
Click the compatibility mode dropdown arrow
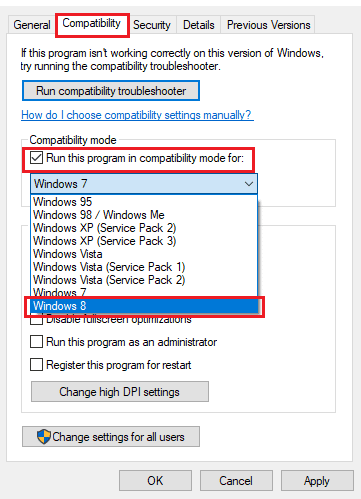coord(249,184)
